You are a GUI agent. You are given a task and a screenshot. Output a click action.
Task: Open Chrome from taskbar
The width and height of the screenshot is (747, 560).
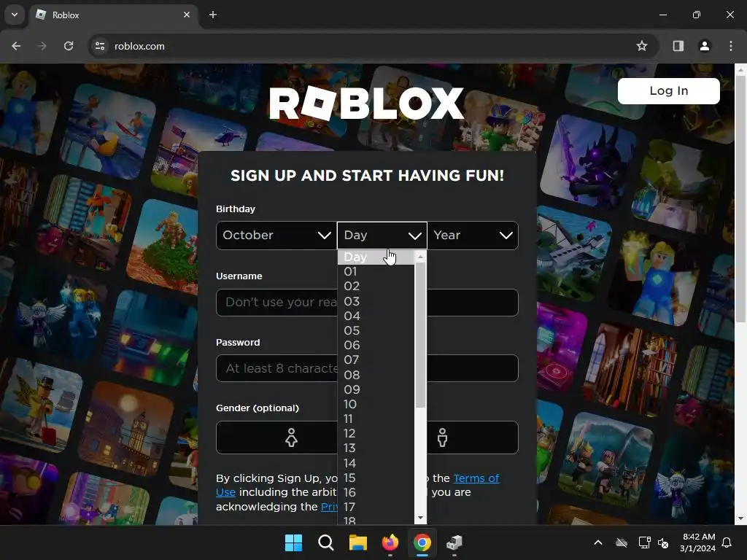point(422,542)
